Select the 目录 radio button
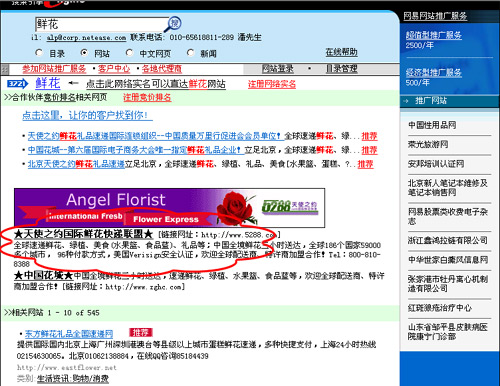The width and height of the screenshot is (500, 386). 39,53
